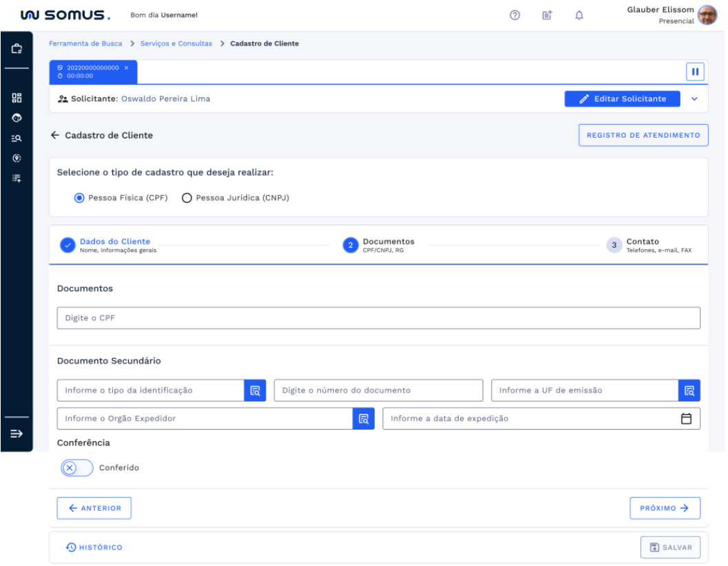Open the Orgão Expedidor lookup
Screen dimensions: 728x566
(363, 419)
